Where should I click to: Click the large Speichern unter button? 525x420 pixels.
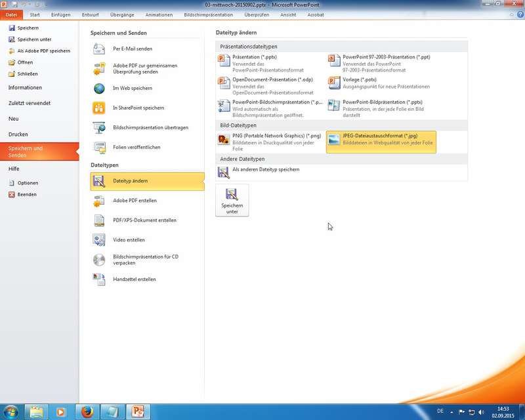(x=232, y=200)
